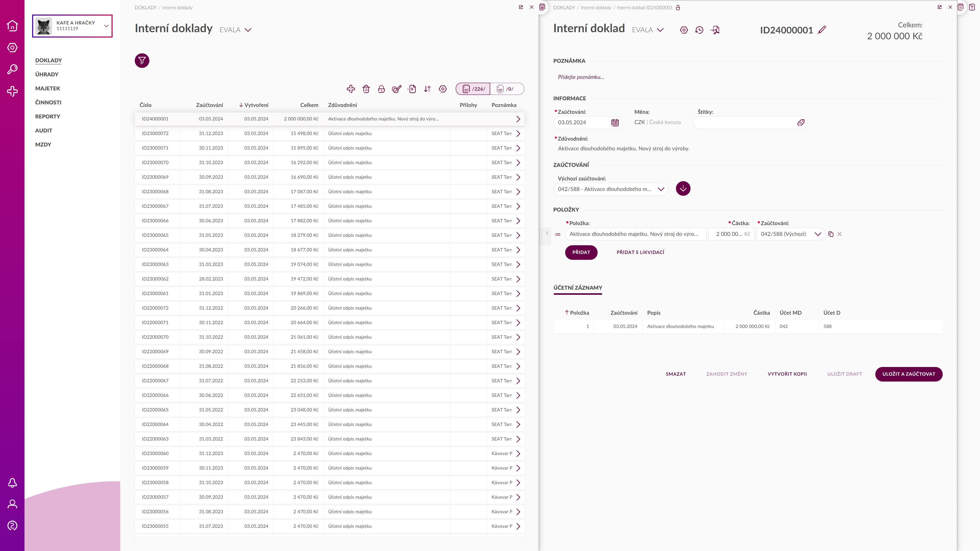Open notifications bell in left sidebar
This screenshot has height=551, width=980.
pyautogui.click(x=12, y=483)
